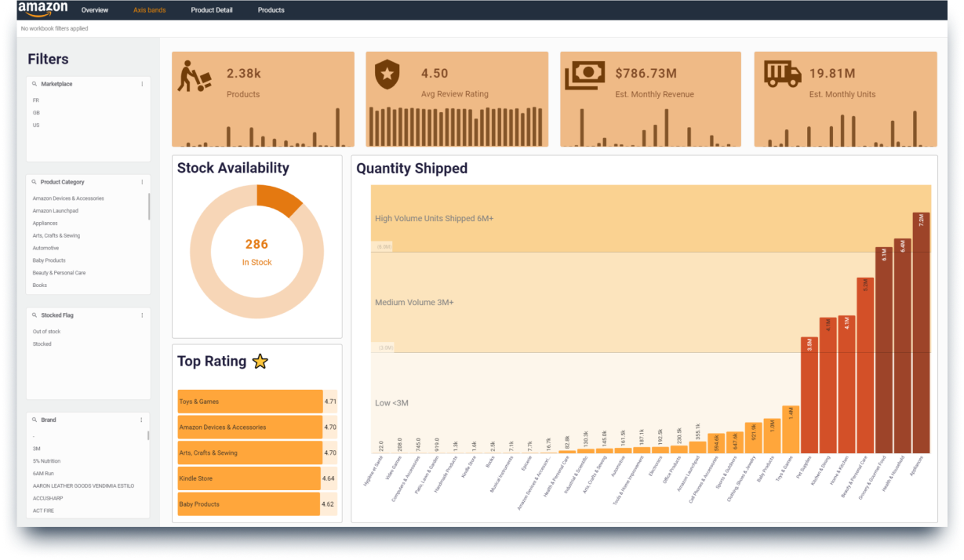The width and height of the screenshot is (964, 560).
Task: Select brand AARON LEATHER GOODS VENDIMIA ESTILO
Action: 83,486
